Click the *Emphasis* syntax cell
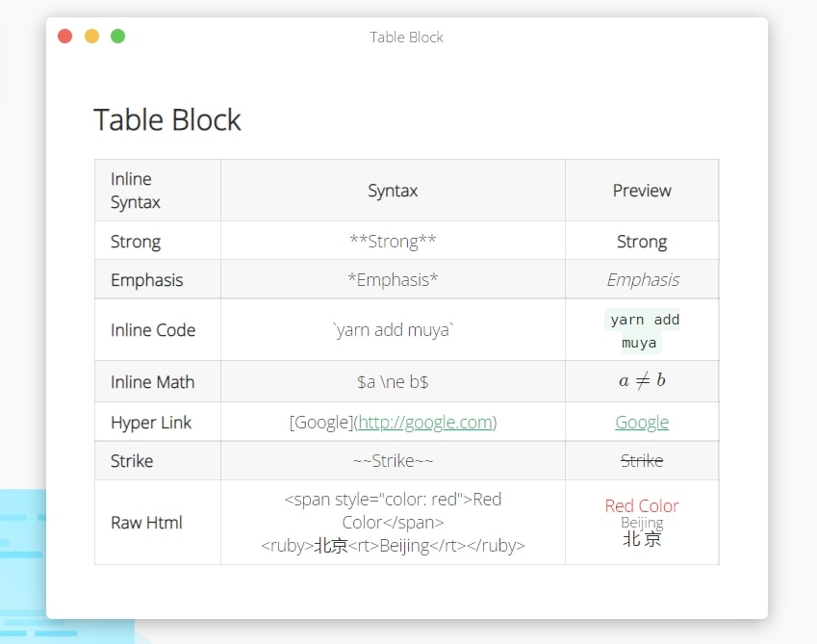 point(393,279)
